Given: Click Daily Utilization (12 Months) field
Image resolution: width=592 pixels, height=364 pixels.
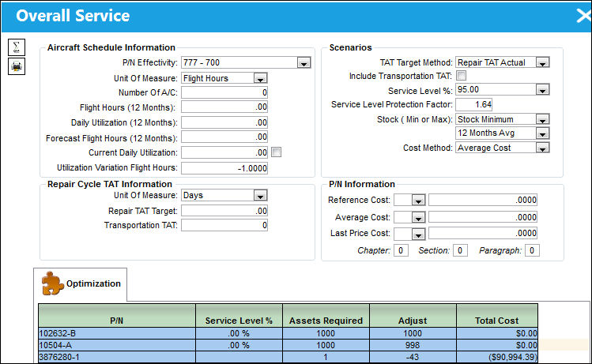Looking at the screenshot, I should 224,122.
